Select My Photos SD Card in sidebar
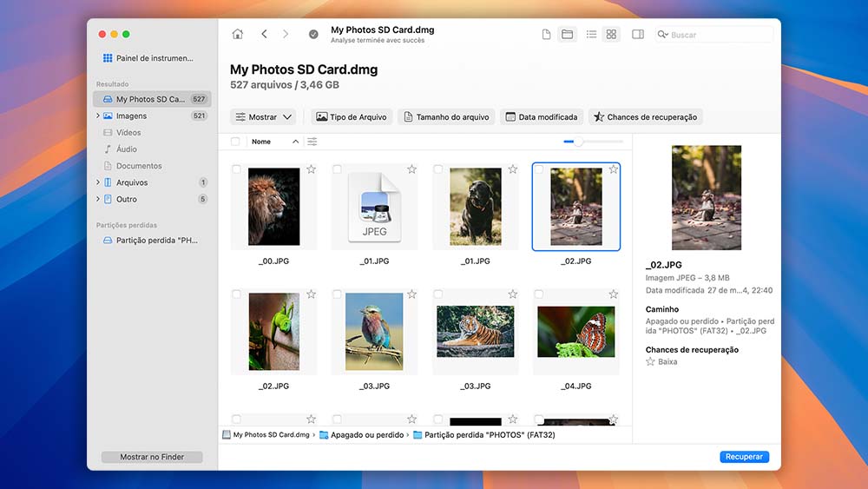 click(152, 99)
